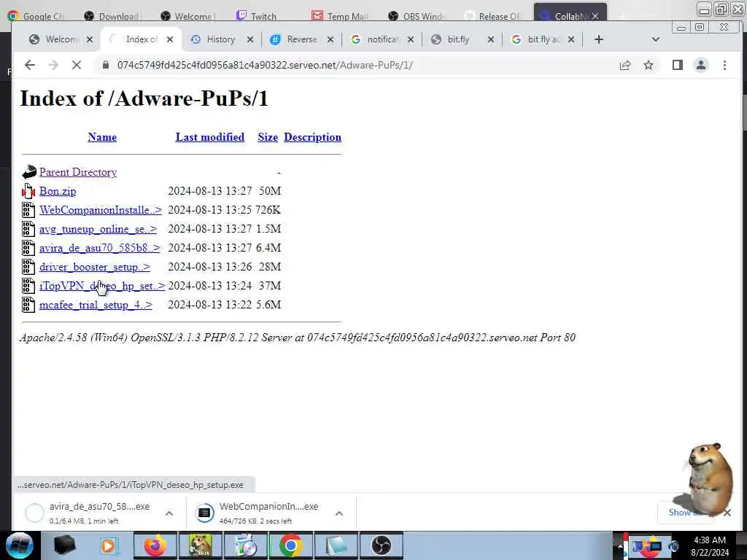Click the WebCompanionInstaller binary file icon
The width and height of the screenshot is (747, 560).
click(x=28, y=210)
